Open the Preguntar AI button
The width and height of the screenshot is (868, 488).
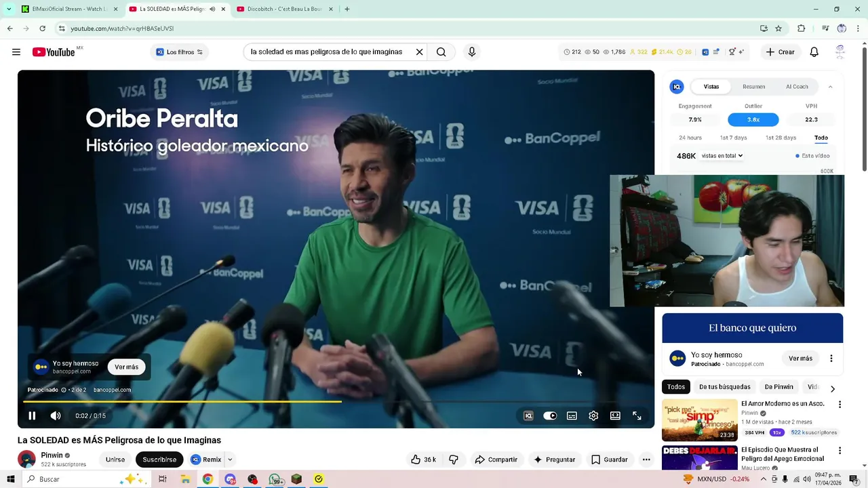point(554,460)
